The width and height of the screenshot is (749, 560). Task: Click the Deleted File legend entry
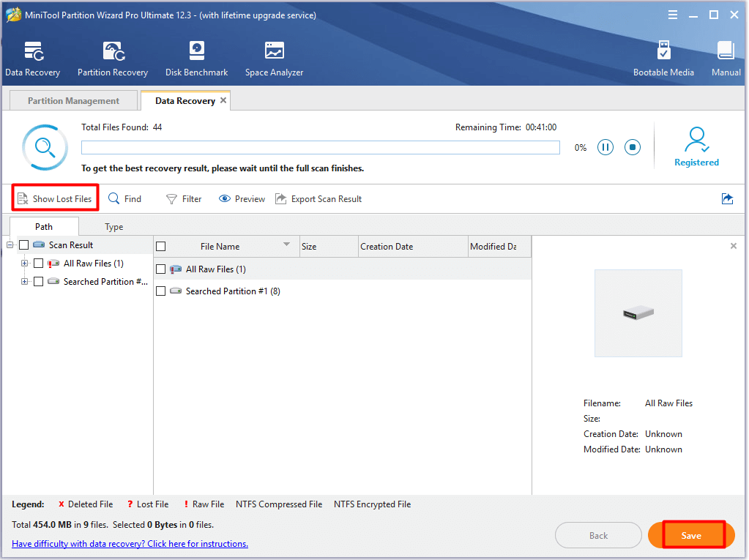tap(86, 504)
